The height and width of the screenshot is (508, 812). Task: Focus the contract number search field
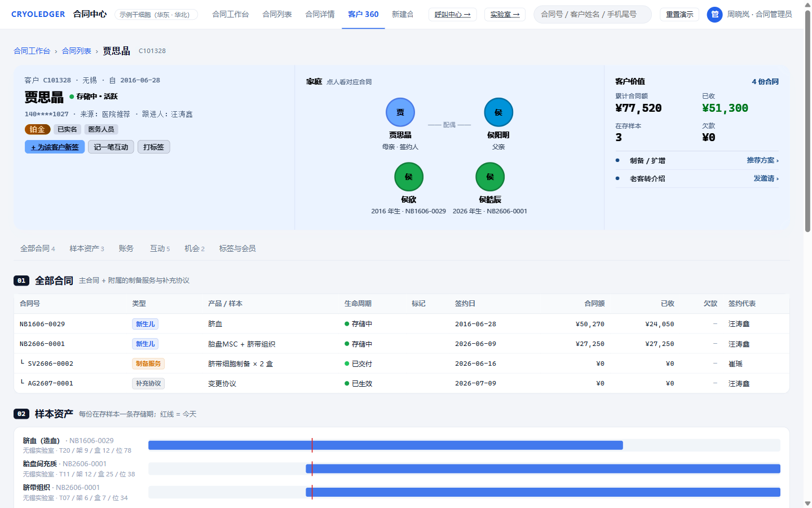point(593,15)
